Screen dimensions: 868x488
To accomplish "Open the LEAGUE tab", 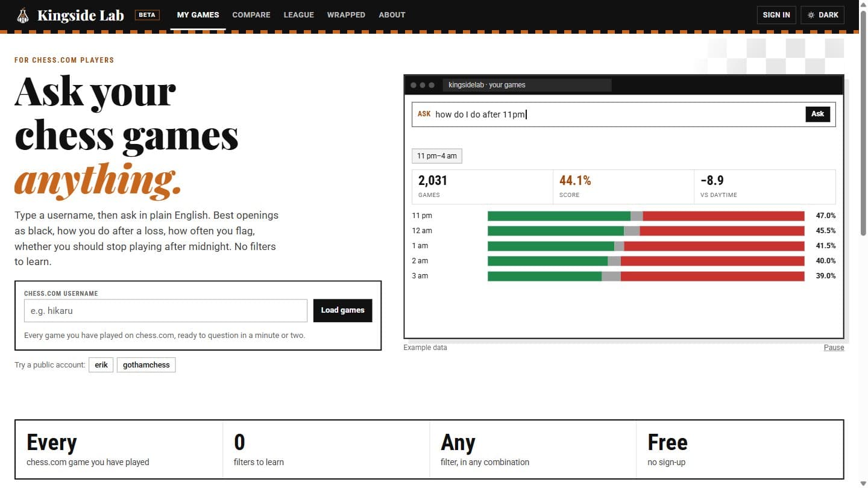I will point(299,15).
